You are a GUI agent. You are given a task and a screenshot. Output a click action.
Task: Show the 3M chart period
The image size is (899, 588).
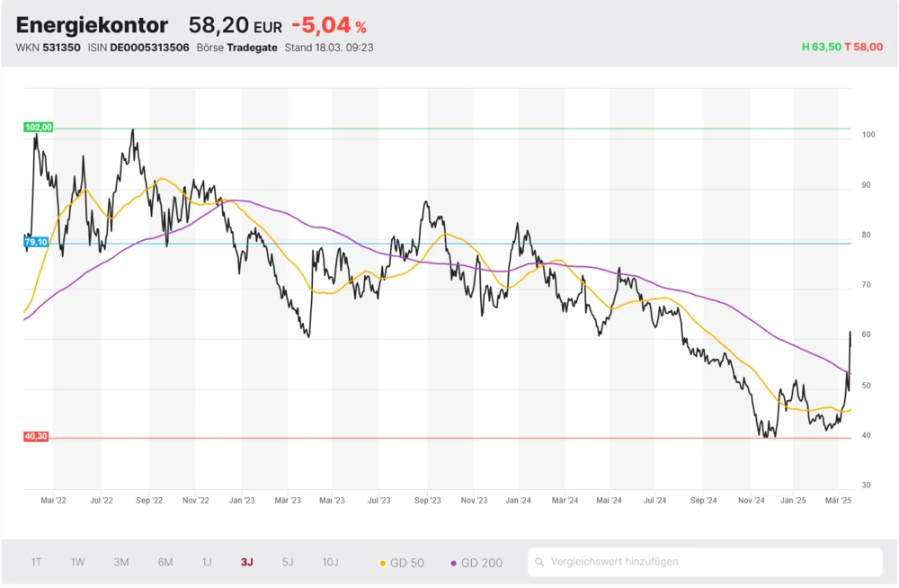(x=121, y=562)
